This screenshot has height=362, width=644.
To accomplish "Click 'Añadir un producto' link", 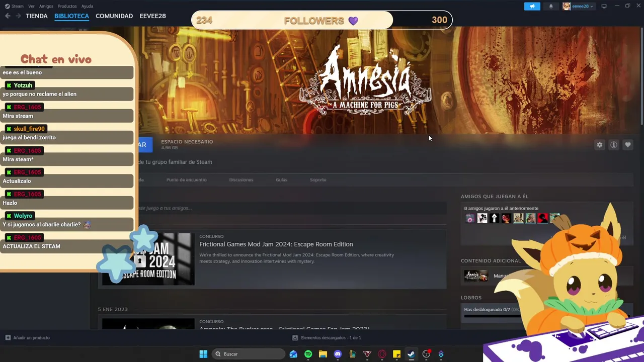I will 31,337.
